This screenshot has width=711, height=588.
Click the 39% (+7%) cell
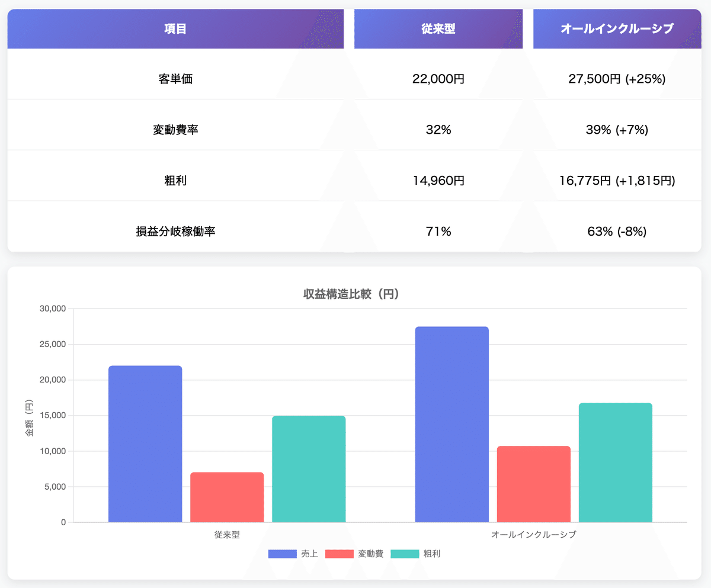(617, 130)
